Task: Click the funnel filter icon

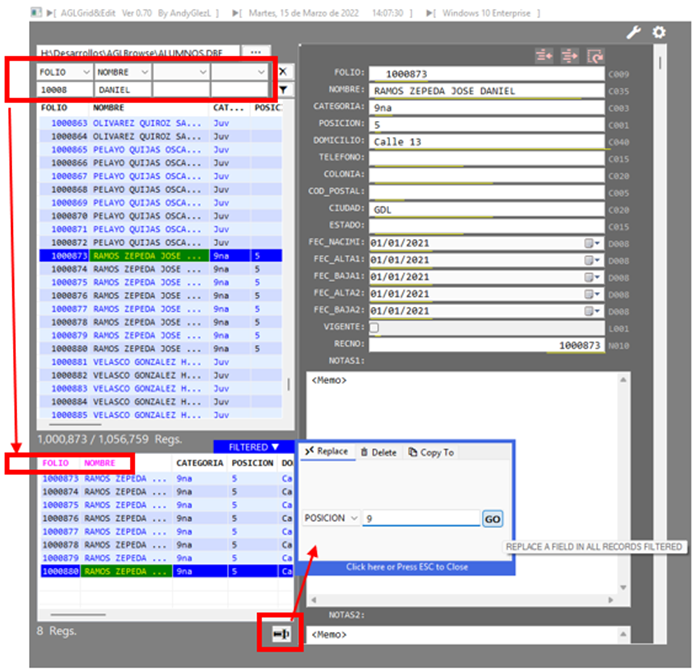Action: pyautogui.click(x=283, y=90)
